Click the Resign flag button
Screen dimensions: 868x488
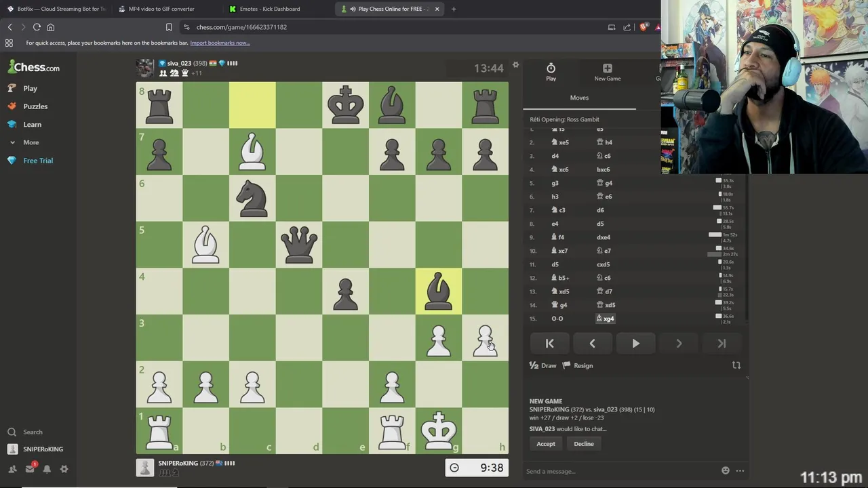[x=578, y=365]
